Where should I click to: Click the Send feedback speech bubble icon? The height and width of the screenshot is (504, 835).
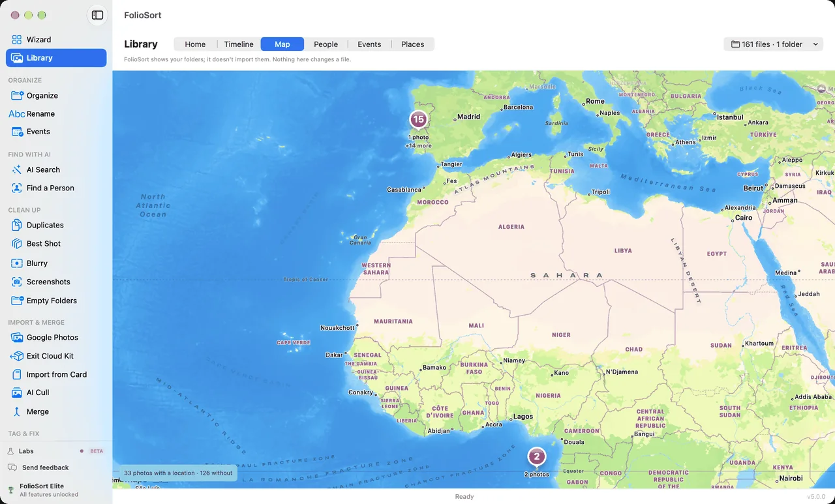(x=12, y=467)
